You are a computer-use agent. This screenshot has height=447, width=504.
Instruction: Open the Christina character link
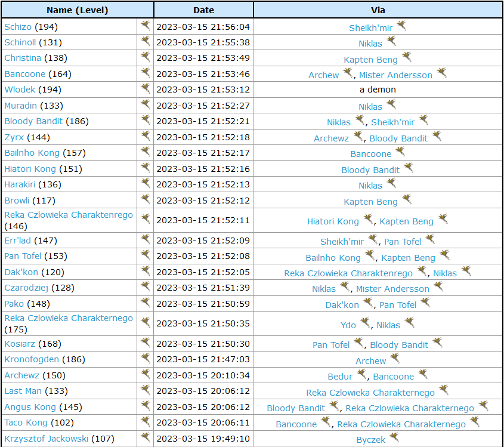[23, 58]
